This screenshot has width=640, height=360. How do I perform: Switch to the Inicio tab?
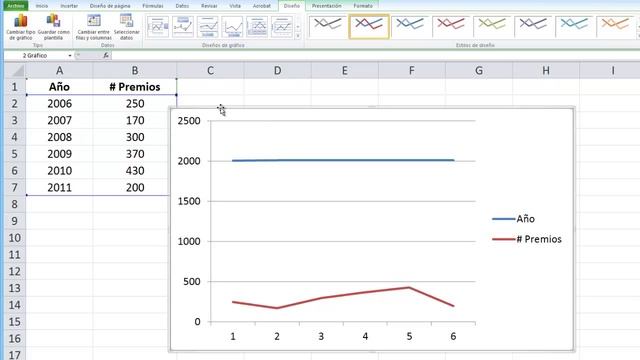[x=41, y=6]
